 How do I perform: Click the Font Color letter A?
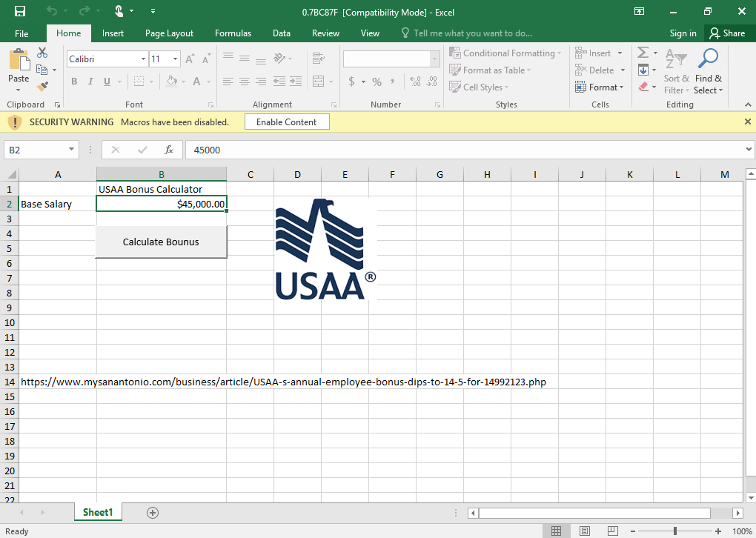pyautogui.click(x=196, y=82)
